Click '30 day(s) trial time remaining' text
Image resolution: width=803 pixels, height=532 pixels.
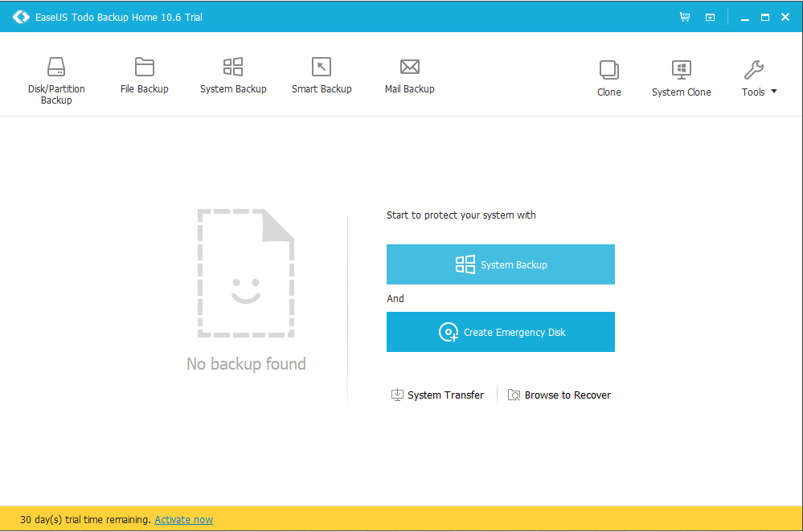(x=85, y=519)
